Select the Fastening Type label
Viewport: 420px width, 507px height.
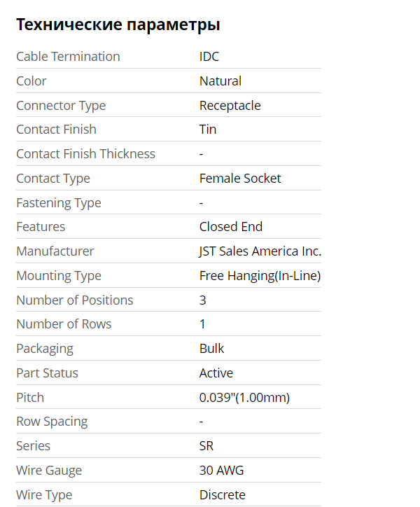pos(59,203)
